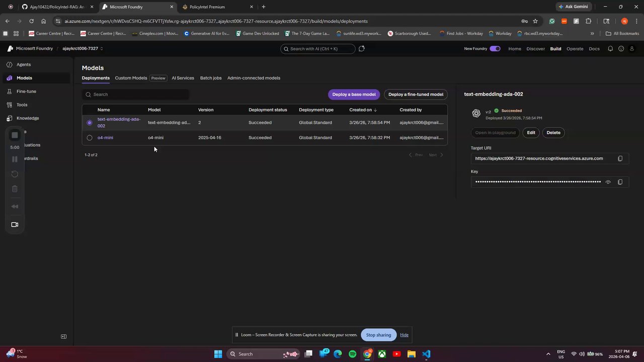Viewport: 644px width, 362px height.
Task: Click the Microsoft Foundry logo
Action: (10, 49)
